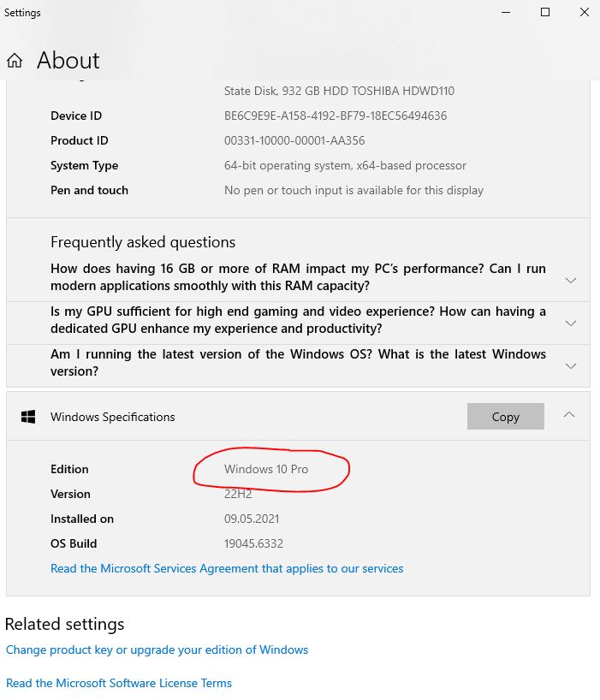600x700 pixels.
Task: Click the Device ID value
Action: (336, 116)
